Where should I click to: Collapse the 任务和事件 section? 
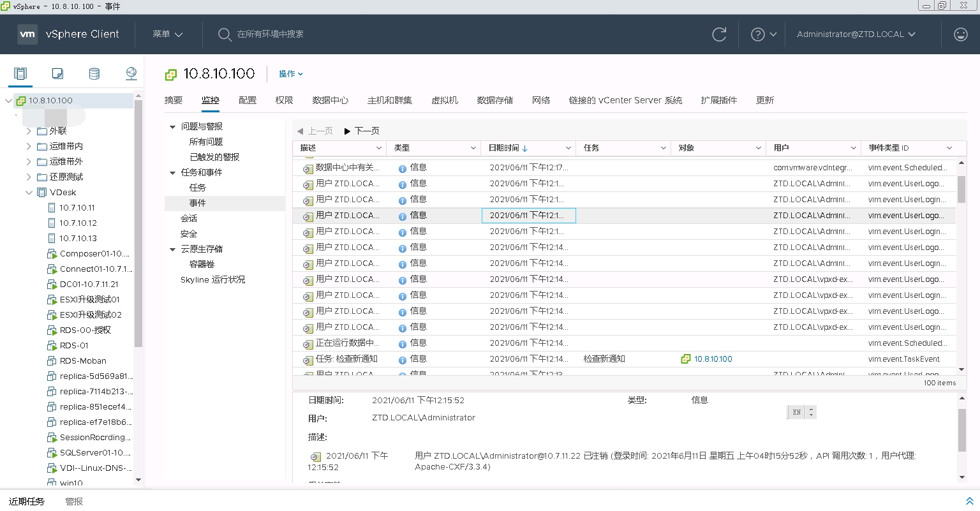172,173
